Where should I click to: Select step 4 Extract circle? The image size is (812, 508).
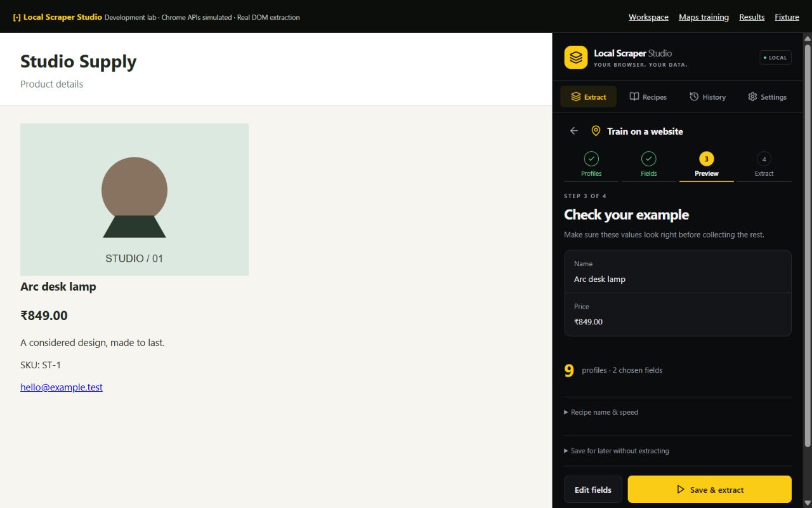[764, 159]
